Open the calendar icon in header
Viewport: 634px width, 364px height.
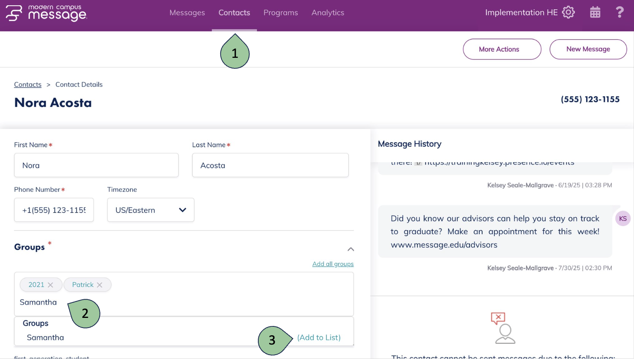pyautogui.click(x=595, y=12)
